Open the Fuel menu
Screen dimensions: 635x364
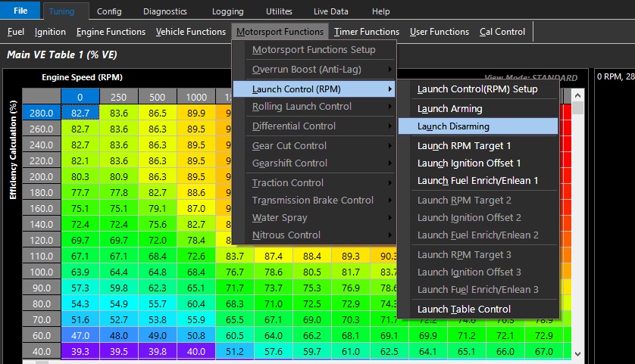[16, 32]
